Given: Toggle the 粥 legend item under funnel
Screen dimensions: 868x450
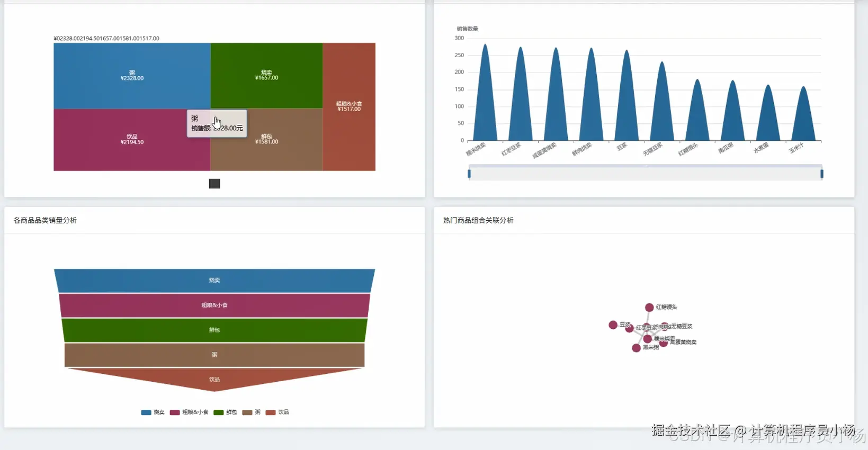Looking at the screenshot, I should [251, 412].
